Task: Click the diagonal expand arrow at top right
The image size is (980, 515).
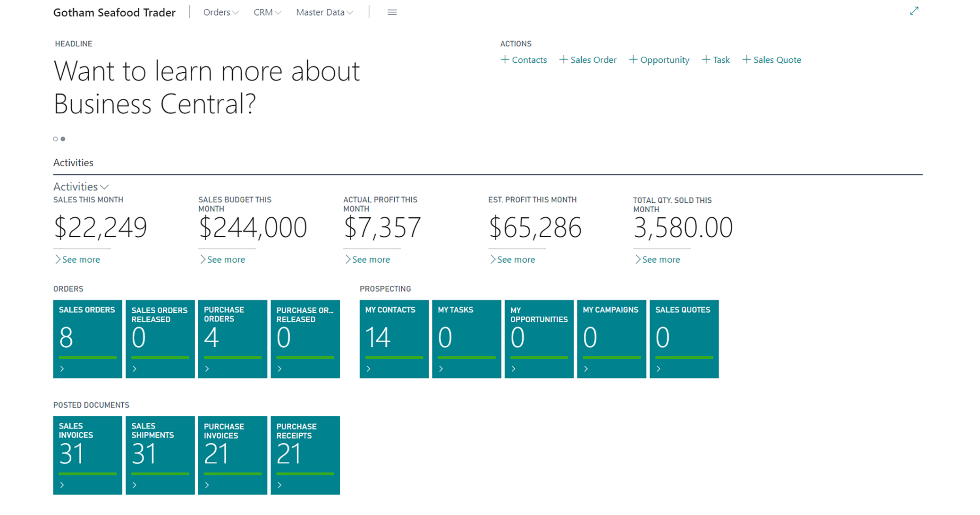Action: 914,10
